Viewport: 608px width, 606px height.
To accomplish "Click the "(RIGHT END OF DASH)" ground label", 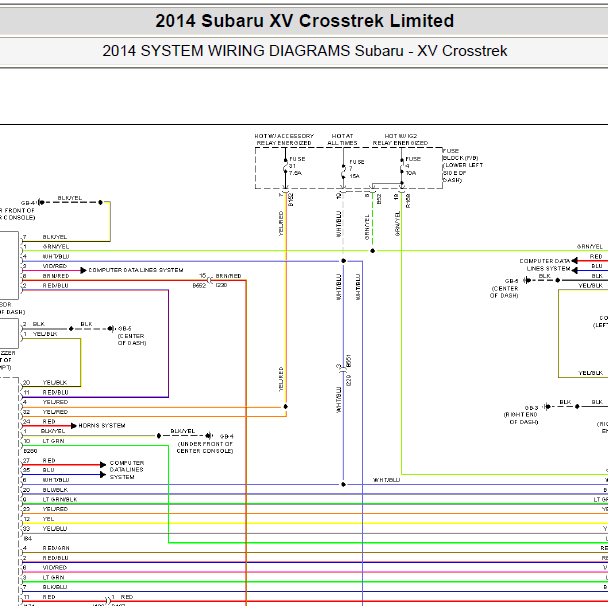I will 521,418.
